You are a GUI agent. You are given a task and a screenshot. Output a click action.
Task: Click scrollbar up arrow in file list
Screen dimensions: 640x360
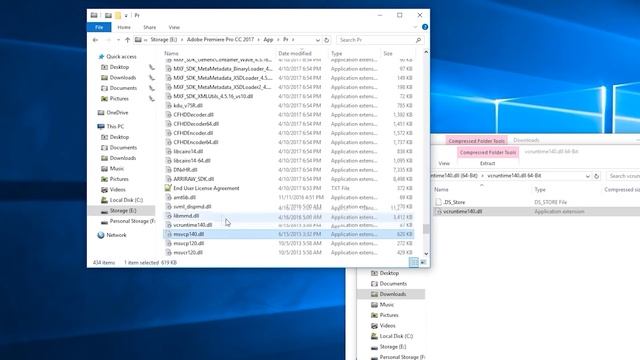pos(426,52)
